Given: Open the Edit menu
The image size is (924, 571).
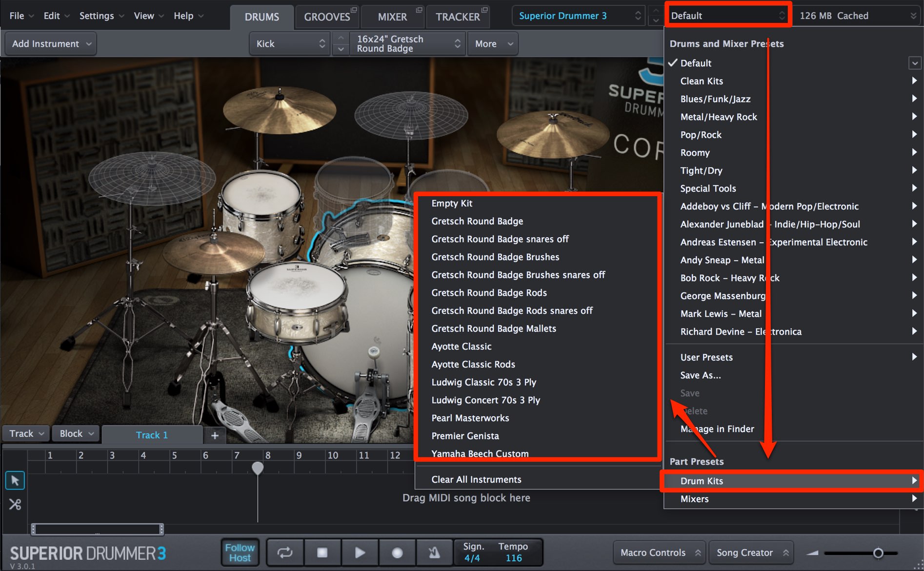Looking at the screenshot, I should (56, 16).
